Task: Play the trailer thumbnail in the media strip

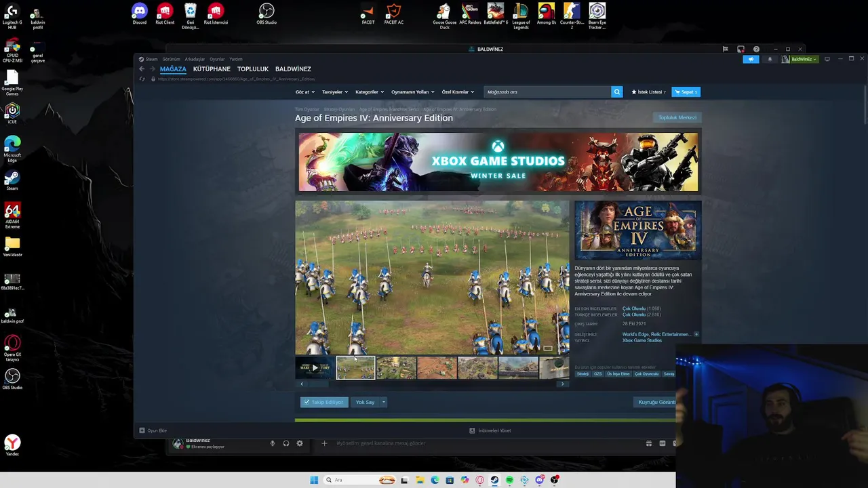Action: pyautogui.click(x=315, y=368)
